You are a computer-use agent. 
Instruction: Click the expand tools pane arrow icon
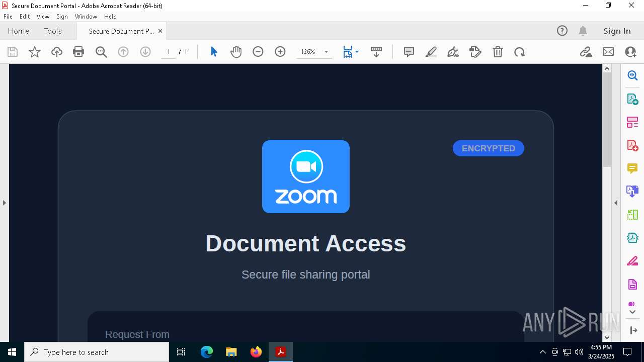click(633, 330)
